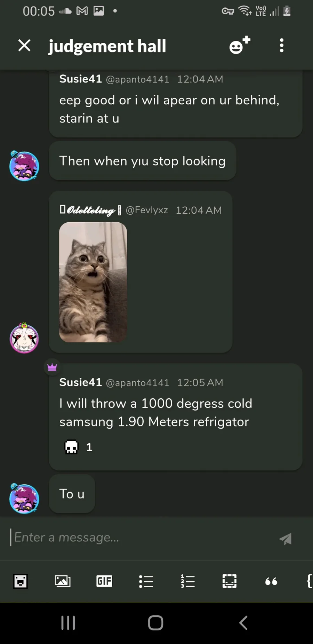Open the avatar beside "To u" message
Screen dimensions: 313x644
[x=24, y=499]
